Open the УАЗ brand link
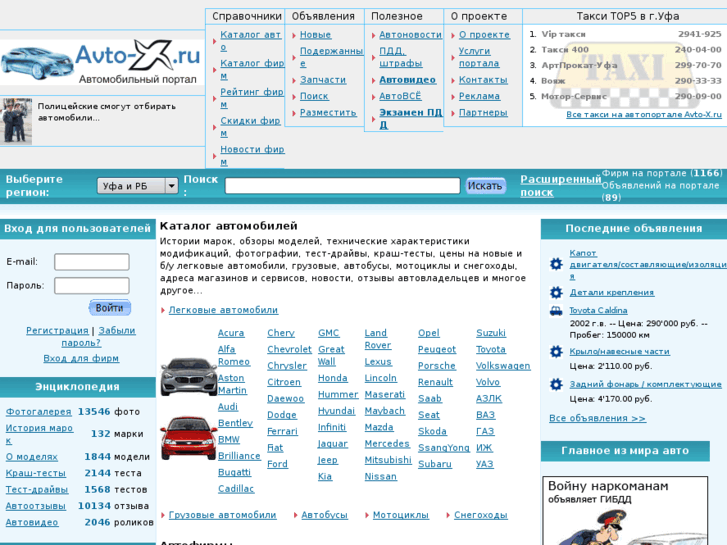The height and width of the screenshot is (545, 727). [x=485, y=464]
